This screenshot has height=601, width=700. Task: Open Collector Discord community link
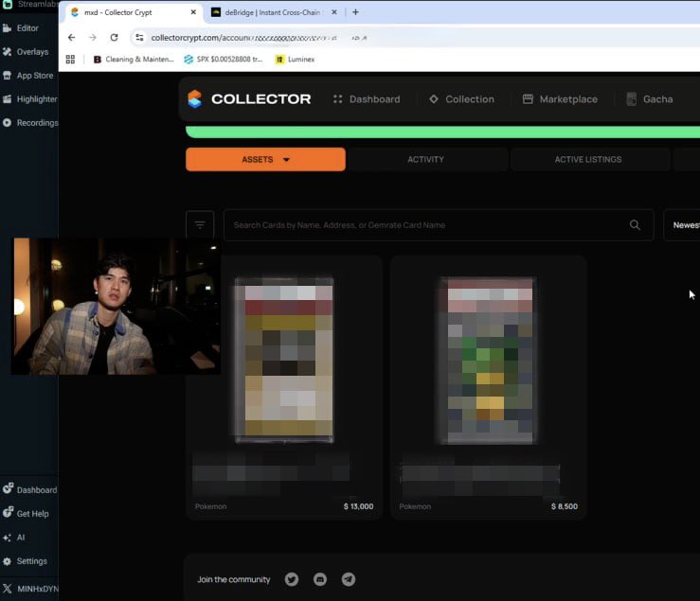pos(320,579)
